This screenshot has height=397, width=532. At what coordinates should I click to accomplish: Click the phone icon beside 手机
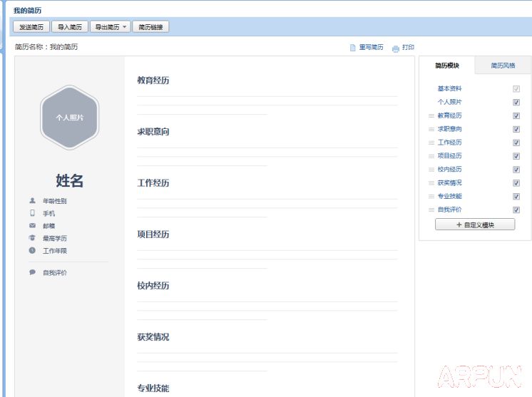pos(32,213)
